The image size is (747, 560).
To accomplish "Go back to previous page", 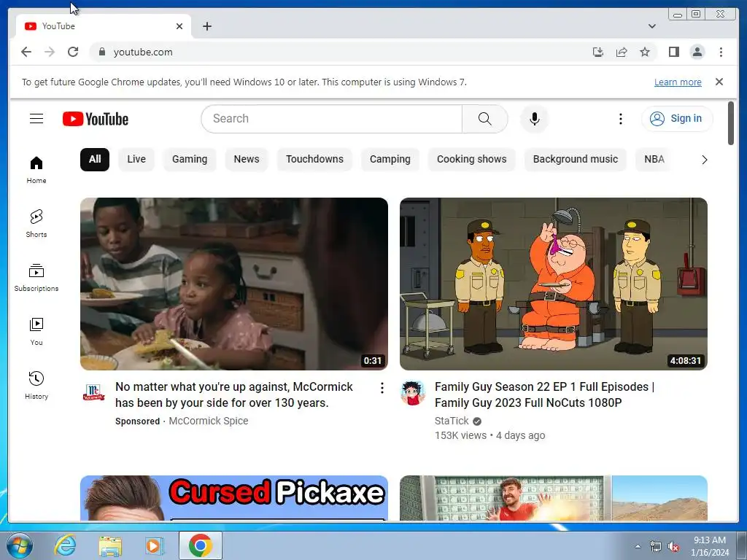I will tap(26, 52).
